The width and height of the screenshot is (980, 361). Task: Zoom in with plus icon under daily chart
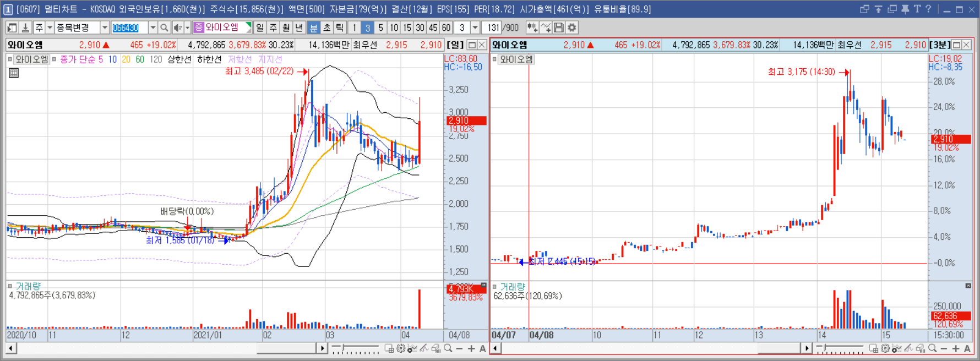471,348
